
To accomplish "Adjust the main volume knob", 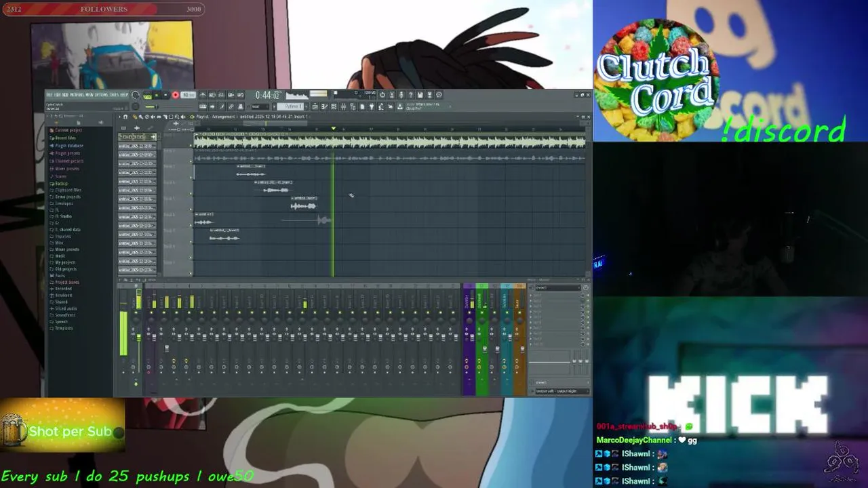I will tap(136, 95).
